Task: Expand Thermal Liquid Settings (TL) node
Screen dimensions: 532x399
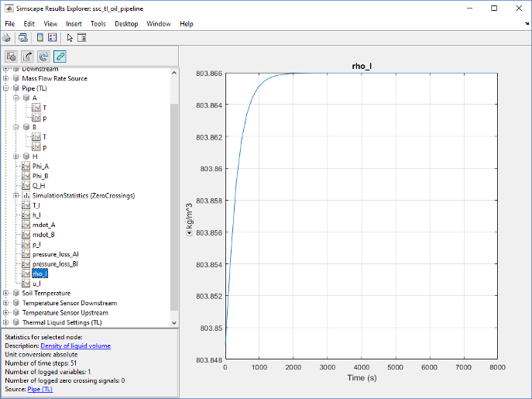Action: (x=5, y=322)
